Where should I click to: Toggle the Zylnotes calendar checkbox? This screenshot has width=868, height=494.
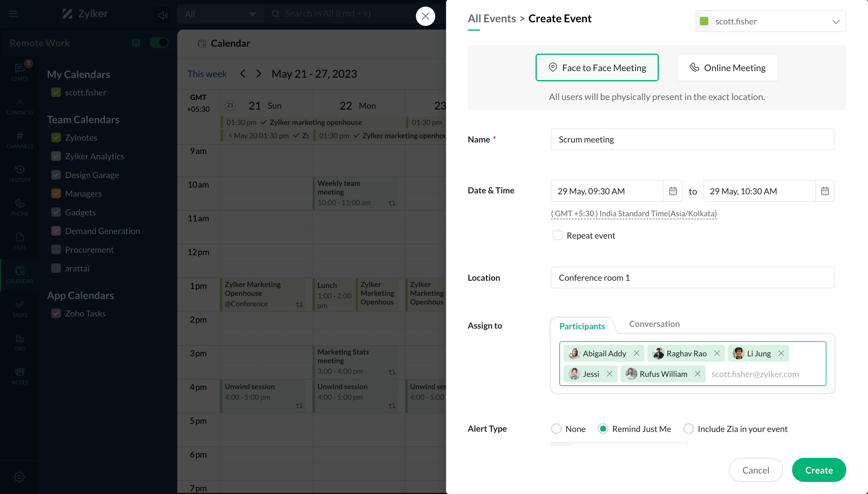(56, 137)
